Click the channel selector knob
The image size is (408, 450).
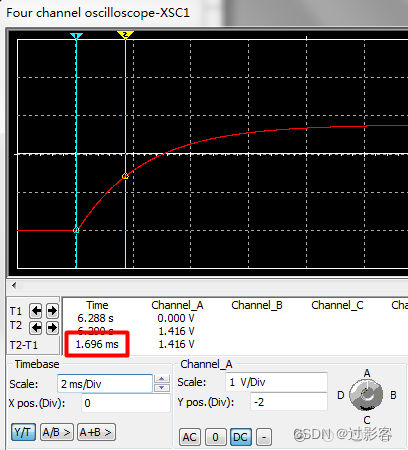point(366,395)
